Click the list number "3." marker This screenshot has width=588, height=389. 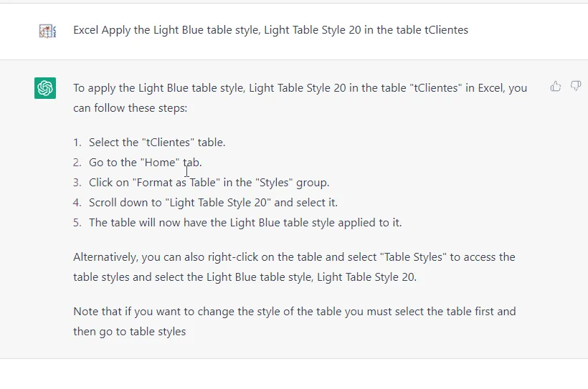(77, 183)
